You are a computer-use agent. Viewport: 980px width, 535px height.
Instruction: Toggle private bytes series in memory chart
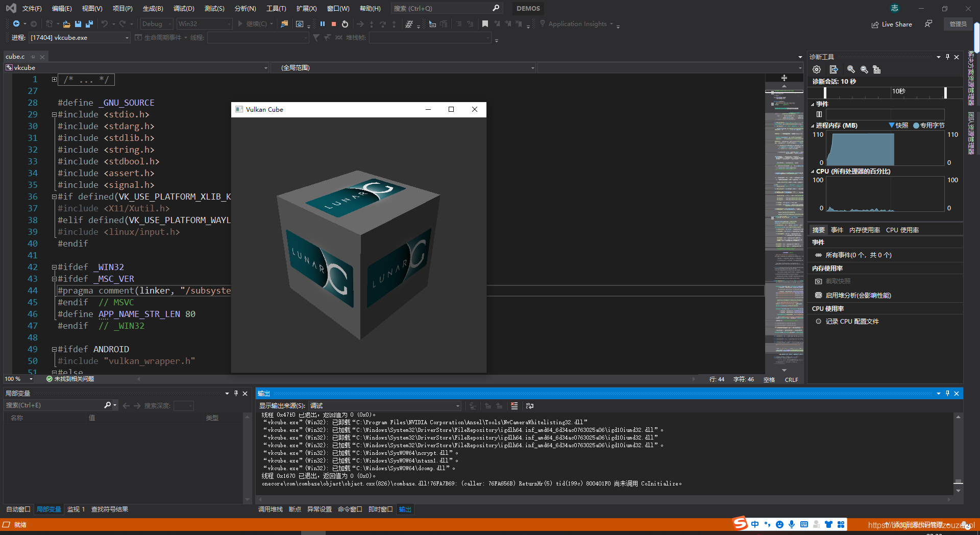(x=929, y=126)
